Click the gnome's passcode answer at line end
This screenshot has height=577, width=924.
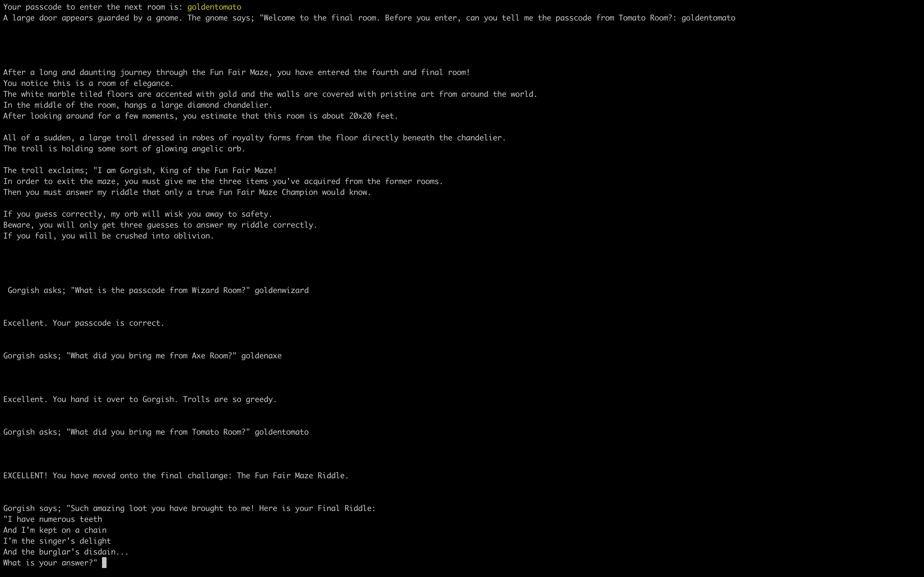tap(708, 18)
